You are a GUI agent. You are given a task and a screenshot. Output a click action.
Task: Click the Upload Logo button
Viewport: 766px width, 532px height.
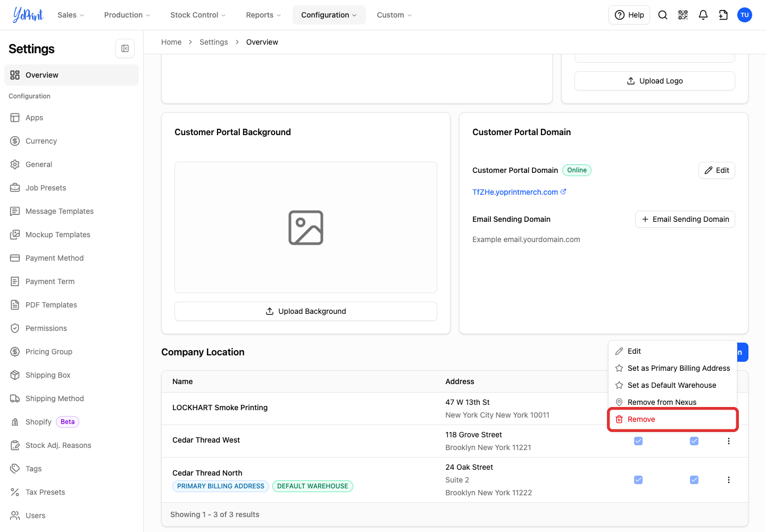pos(655,81)
